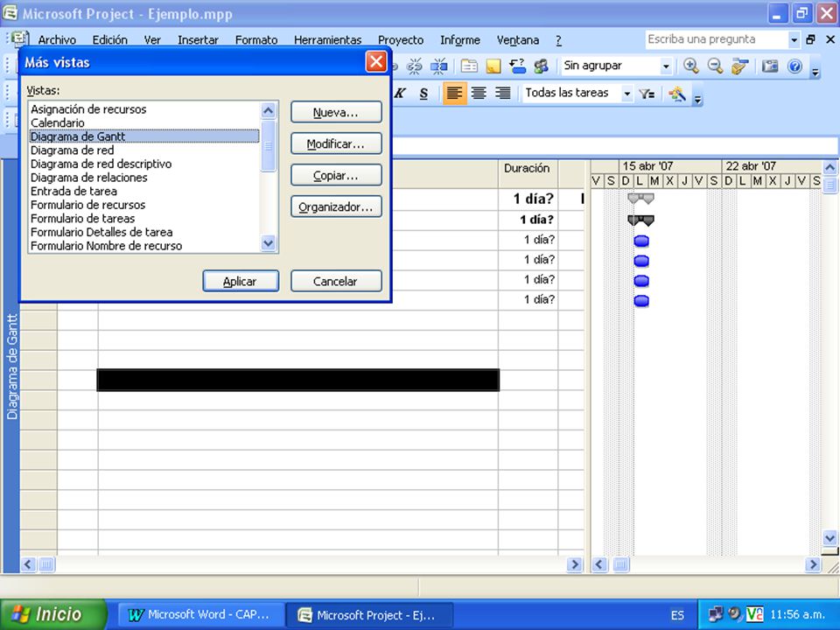Click the Publish/update tasks icon with question mark
Viewport: 840px width, 630px height.
517,66
